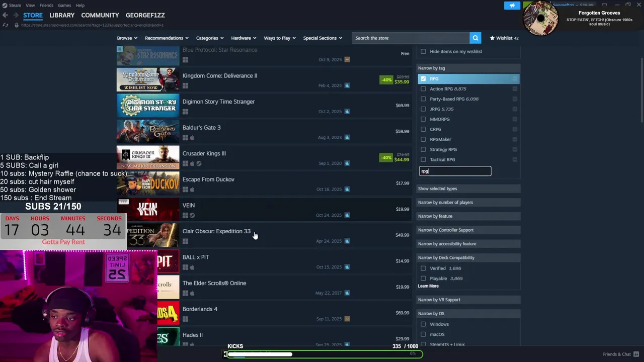Click the mixed review icon for Blue Protocol

click(x=347, y=59)
